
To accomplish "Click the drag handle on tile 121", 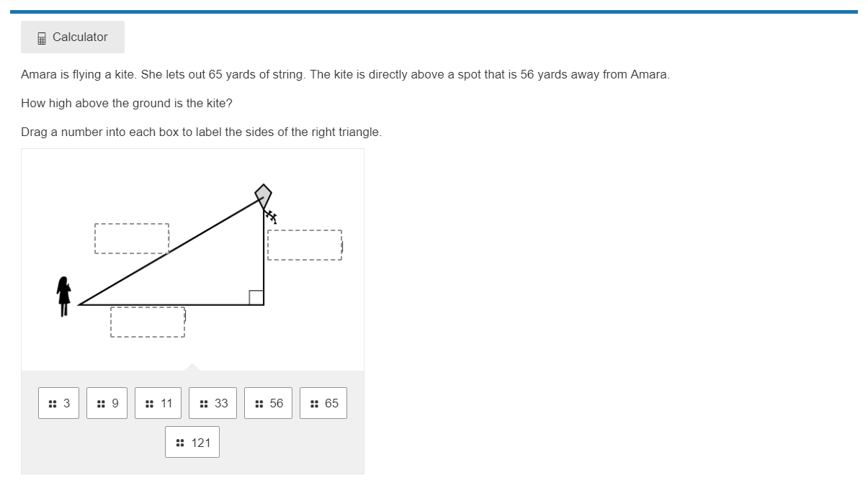I will pyautogui.click(x=180, y=443).
